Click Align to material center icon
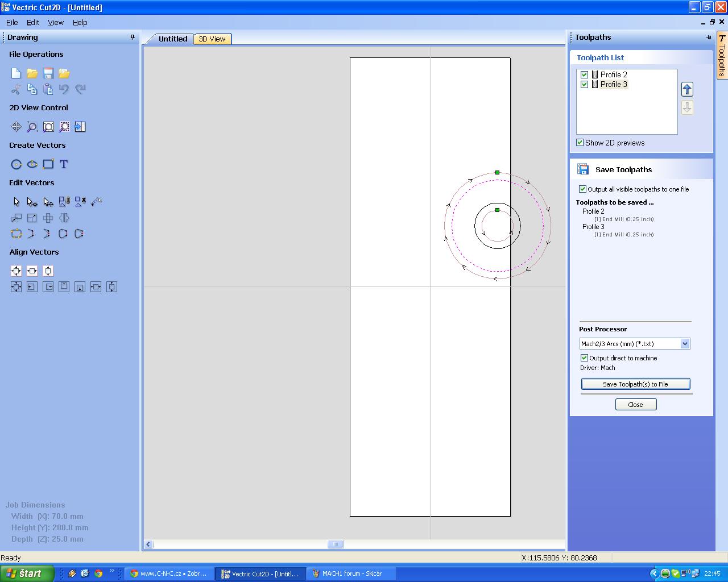The width and height of the screenshot is (728, 582). [16, 271]
